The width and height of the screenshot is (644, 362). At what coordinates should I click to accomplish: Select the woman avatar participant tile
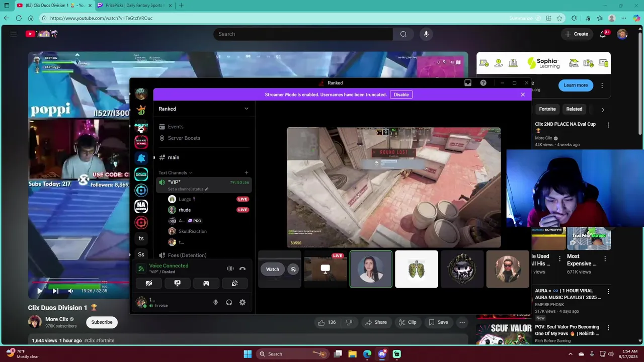[371, 269]
